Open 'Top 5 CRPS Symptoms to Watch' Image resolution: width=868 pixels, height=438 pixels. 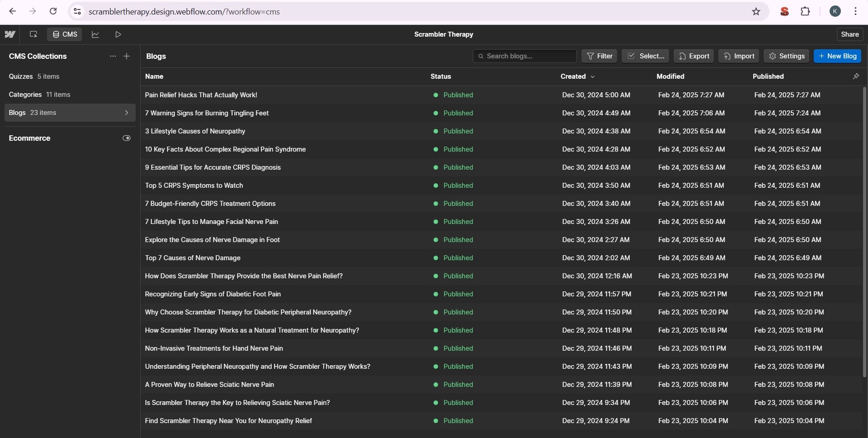click(x=193, y=186)
